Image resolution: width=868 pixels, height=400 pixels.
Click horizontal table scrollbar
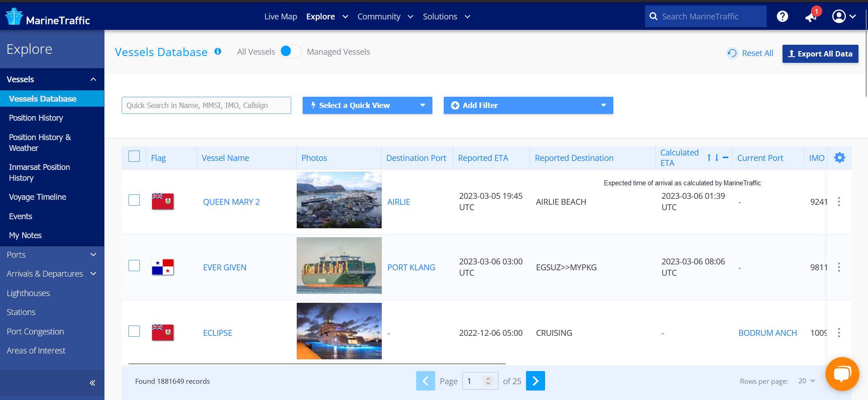[317, 363]
